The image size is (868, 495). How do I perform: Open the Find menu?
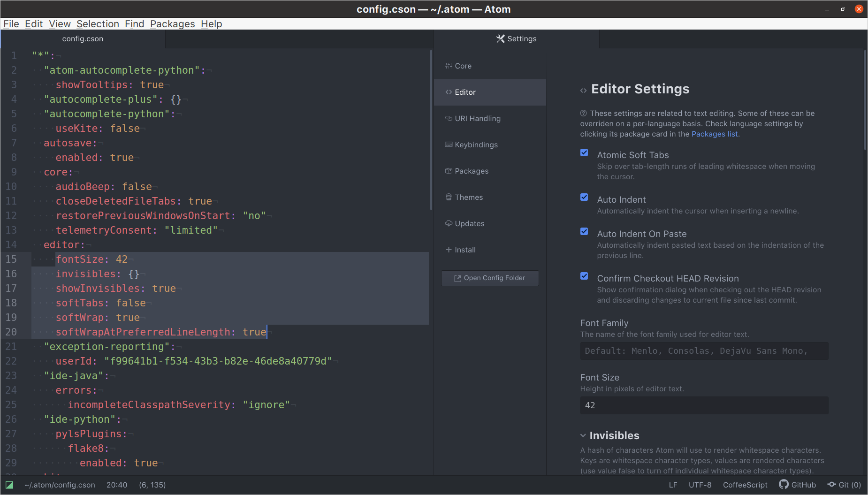pos(134,24)
